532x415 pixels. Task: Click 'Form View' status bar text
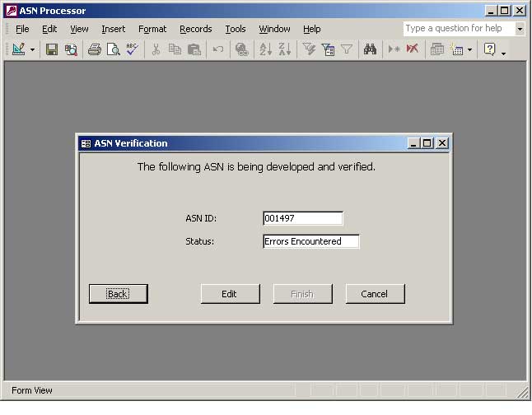32,390
